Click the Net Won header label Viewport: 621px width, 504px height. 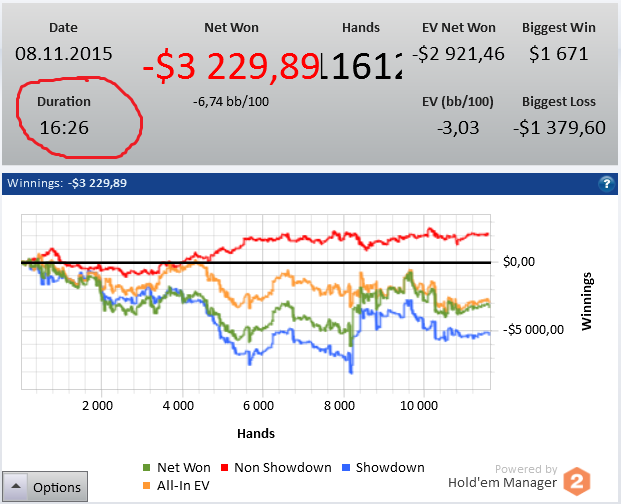[x=231, y=28]
